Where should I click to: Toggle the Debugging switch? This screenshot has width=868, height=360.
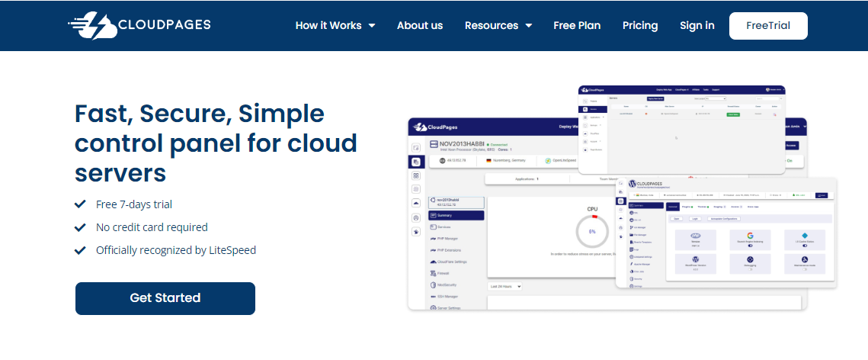[750, 269]
